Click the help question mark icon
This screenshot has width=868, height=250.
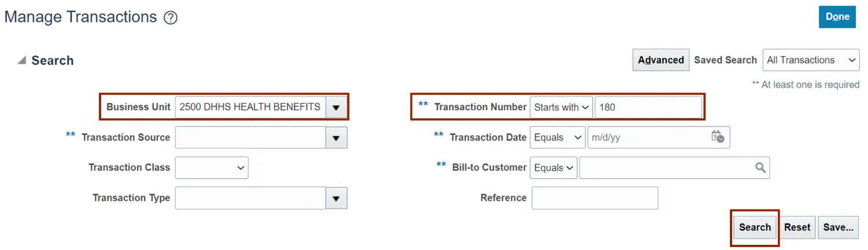coord(170,18)
